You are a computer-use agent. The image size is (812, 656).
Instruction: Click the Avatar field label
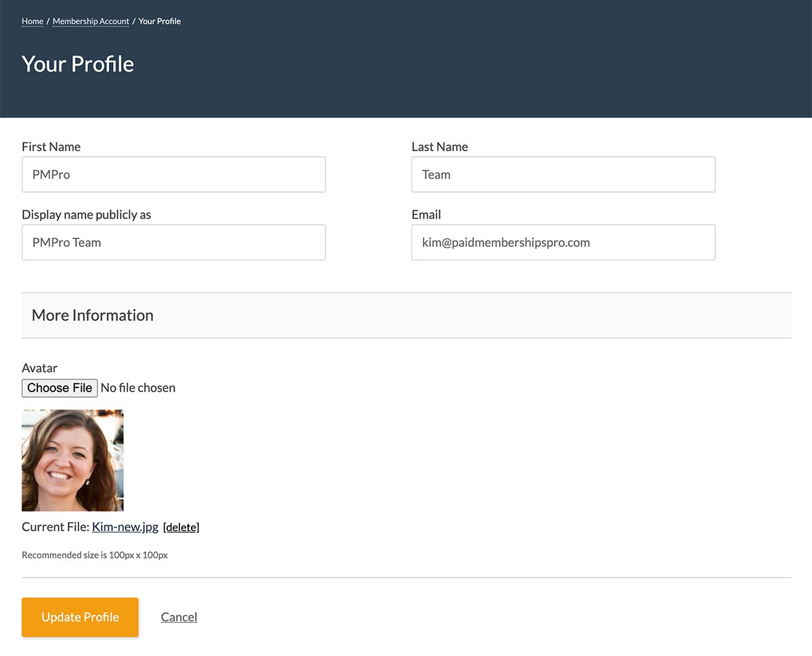coord(39,368)
